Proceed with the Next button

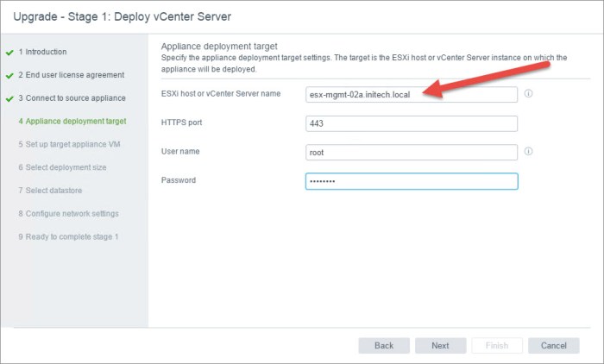point(440,346)
